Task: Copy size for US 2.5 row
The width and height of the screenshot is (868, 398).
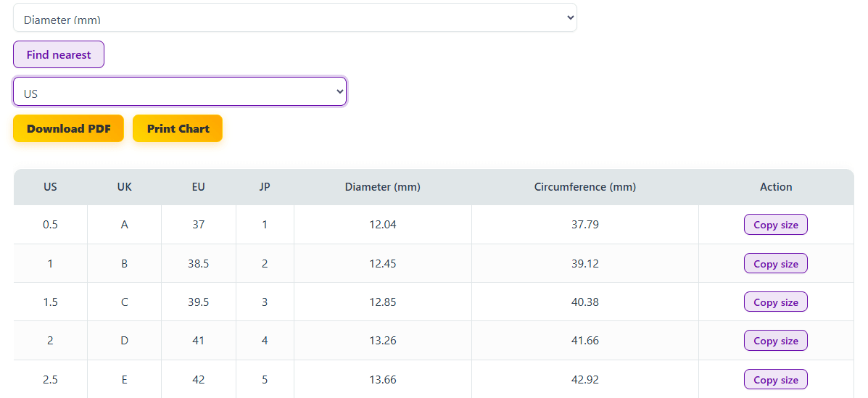Action: coord(775,380)
